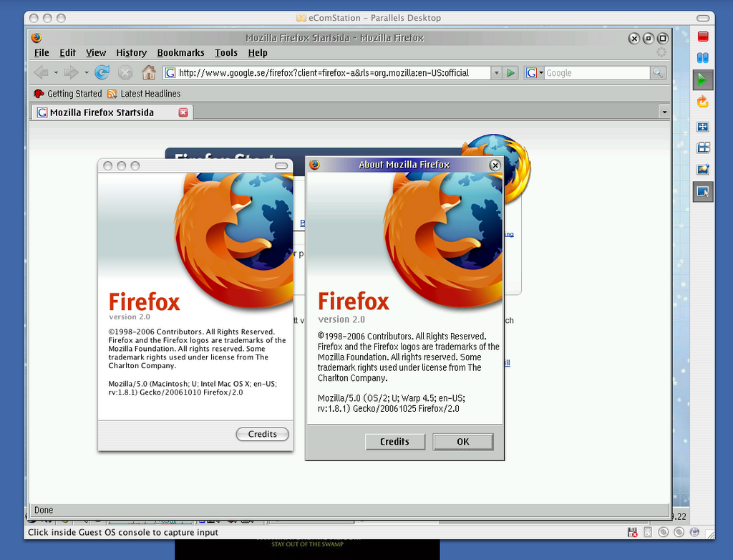The height and width of the screenshot is (560, 733).
Task: Close the About Mozilla Firefox dialog
Action: pos(495,165)
